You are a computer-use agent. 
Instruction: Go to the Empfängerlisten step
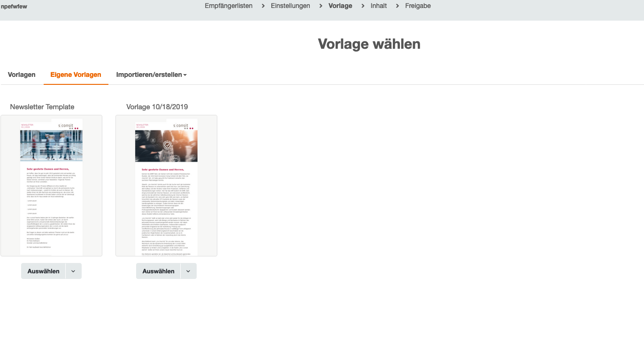(x=229, y=6)
